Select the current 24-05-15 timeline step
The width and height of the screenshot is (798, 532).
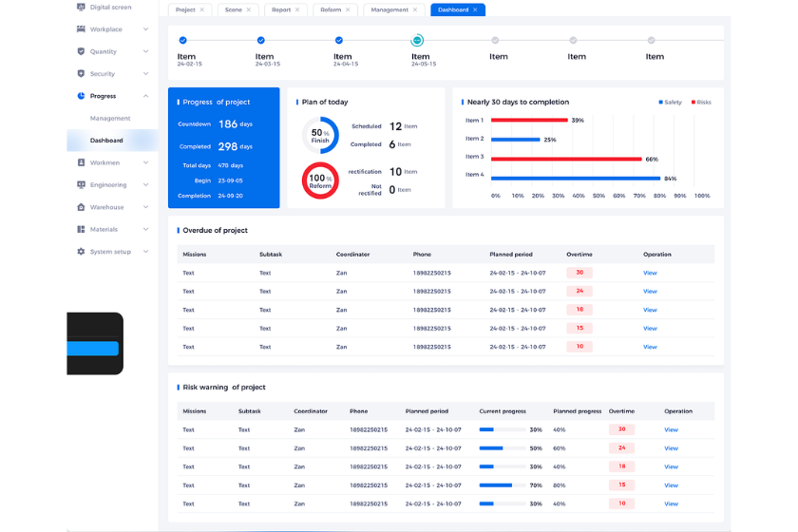pyautogui.click(x=417, y=40)
